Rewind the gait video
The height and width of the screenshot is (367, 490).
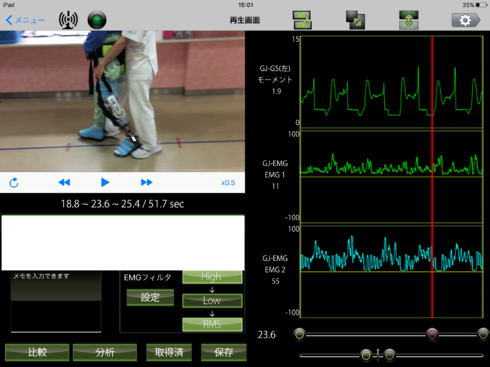(64, 182)
